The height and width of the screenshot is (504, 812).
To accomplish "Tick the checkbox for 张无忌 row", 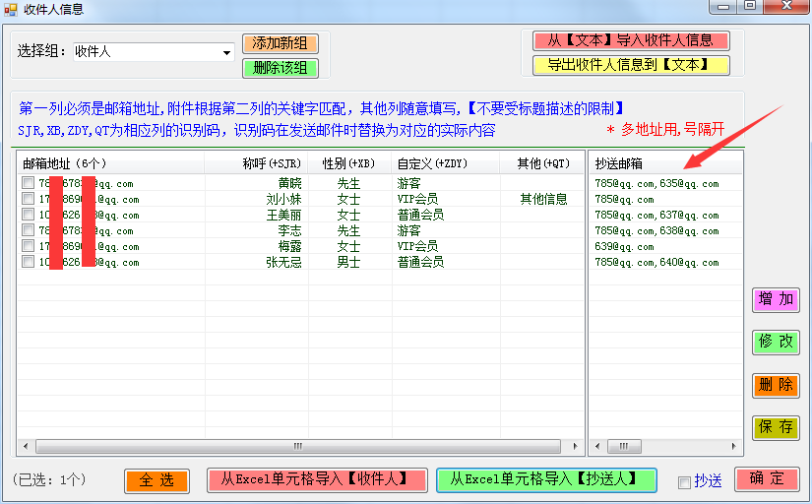I will [x=28, y=262].
